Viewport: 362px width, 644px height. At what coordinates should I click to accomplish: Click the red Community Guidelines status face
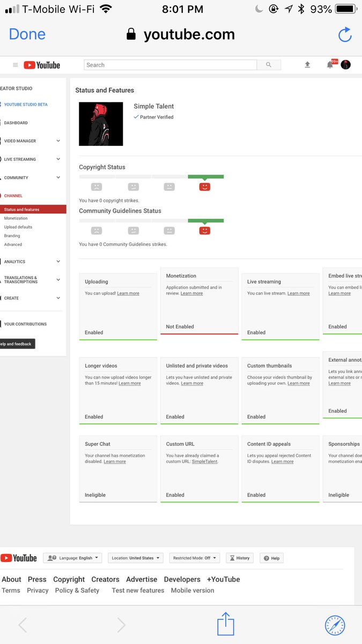tap(204, 231)
